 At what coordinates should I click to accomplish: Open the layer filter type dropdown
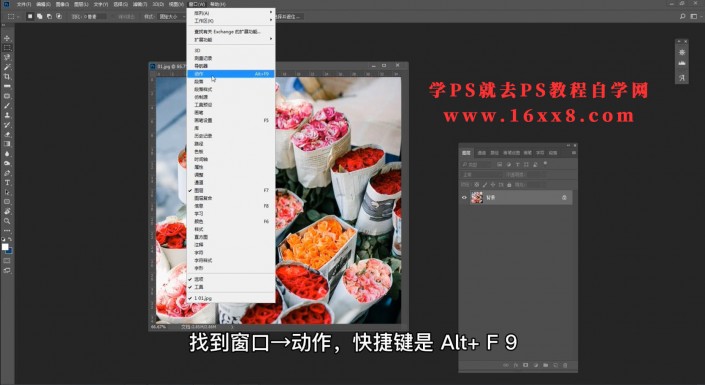pos(478,165)
